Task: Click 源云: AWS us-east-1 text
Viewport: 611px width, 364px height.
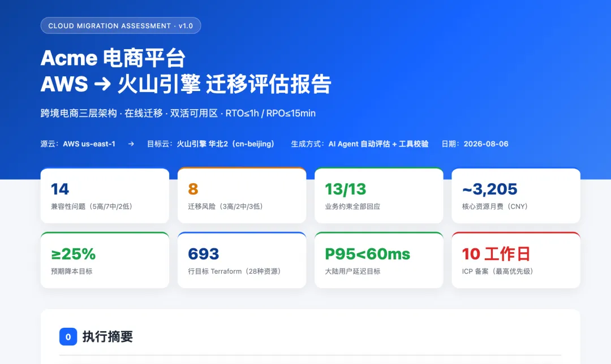Action: click(78, 144)
